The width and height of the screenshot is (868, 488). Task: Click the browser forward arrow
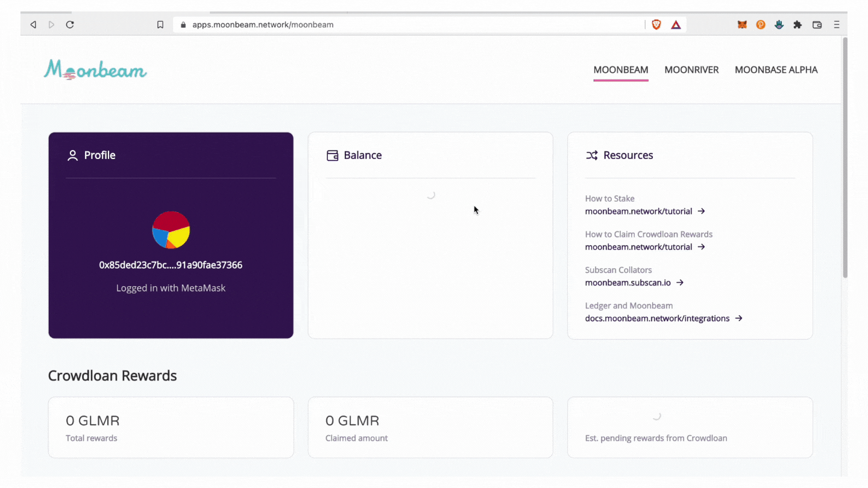[x=51, y=25]
